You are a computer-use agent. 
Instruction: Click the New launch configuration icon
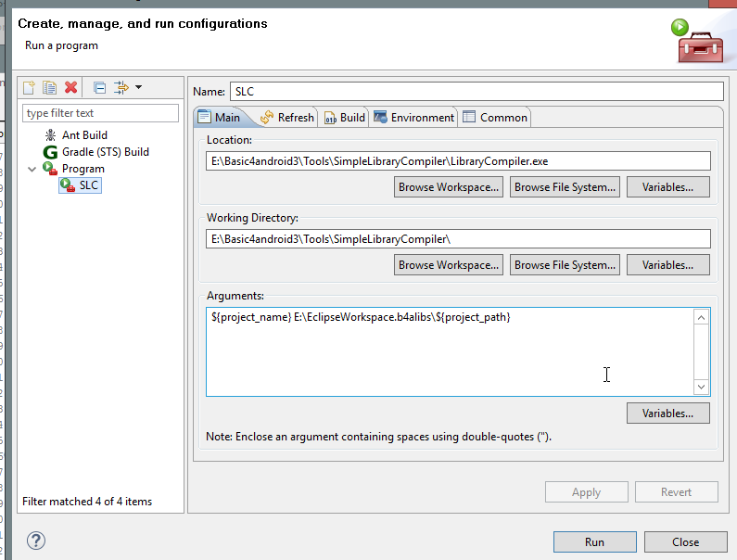30,88
